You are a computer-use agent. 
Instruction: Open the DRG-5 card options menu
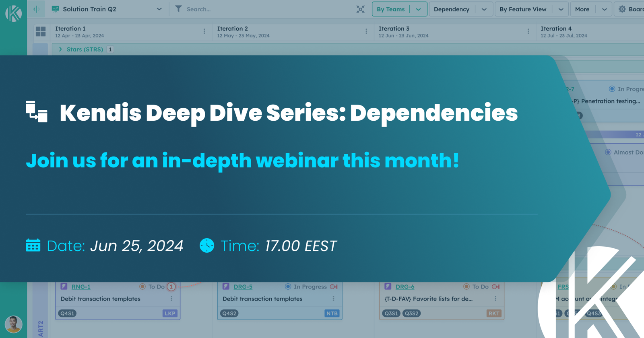pyautogui.click(x=334, y=299)
